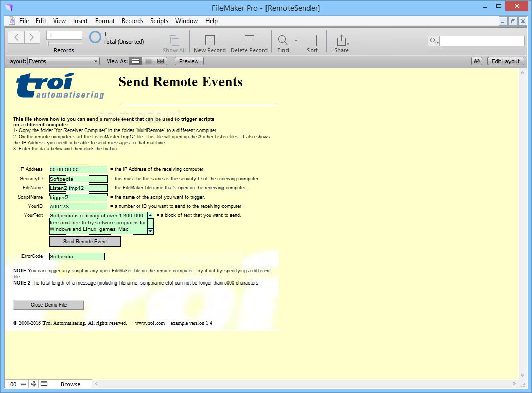The image size is (532, 393).
Task: Sort records icon
Action: coord(312,40)
